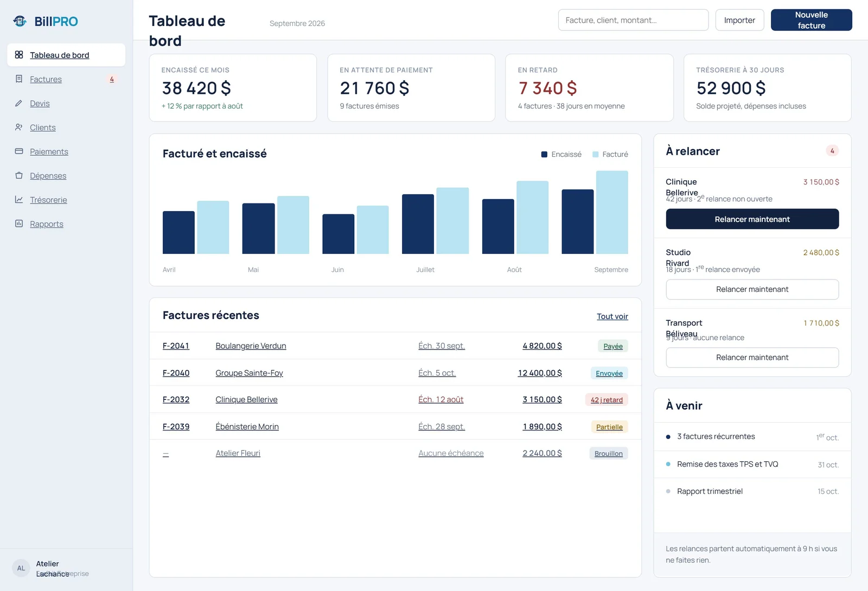Image resolution: width=868 pixels, height=591 pixels.
Task: Click the Encaissé legend color swatch
Action: [x=544, y=155]
